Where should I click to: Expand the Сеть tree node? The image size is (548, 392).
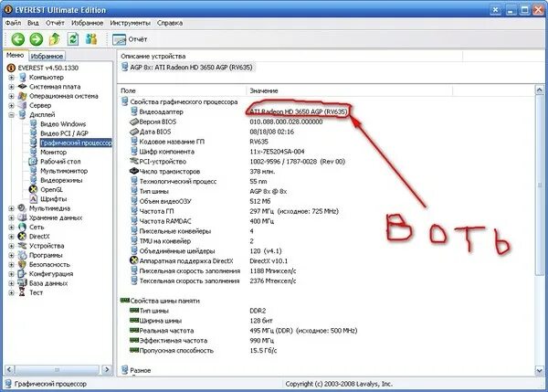pyautogui.click(x=11, y=227)
